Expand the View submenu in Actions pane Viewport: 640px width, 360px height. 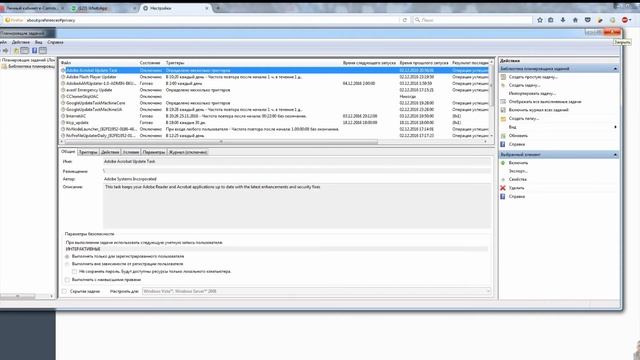615,127
